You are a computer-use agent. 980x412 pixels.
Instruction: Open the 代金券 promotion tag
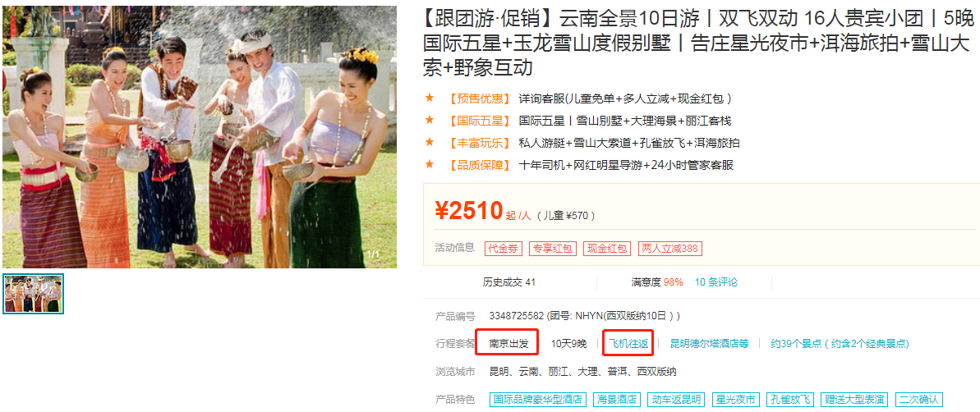tap(503, 249)
